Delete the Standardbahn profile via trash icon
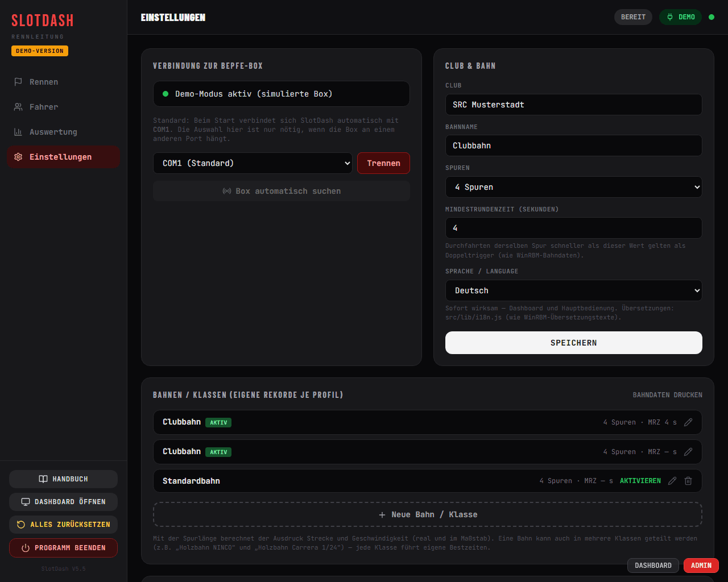Viewport: 728px width, 582px height. pos(688,481)
